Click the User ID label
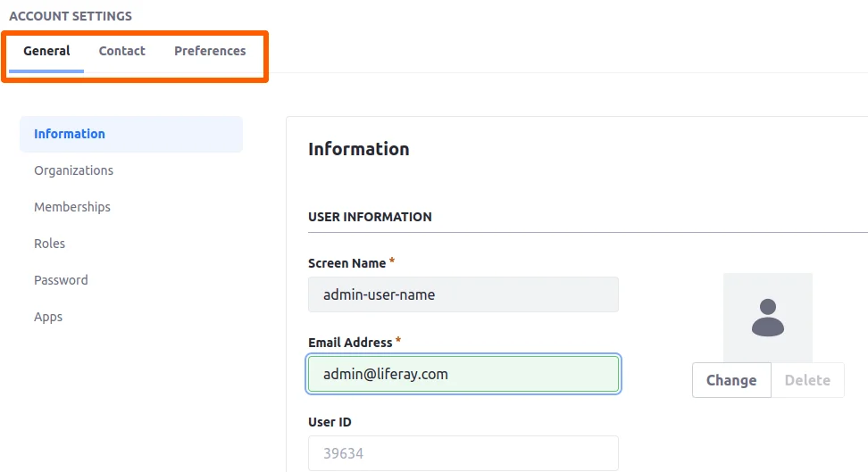The width and height of the screenshot is (868, 472). (330, 422)
